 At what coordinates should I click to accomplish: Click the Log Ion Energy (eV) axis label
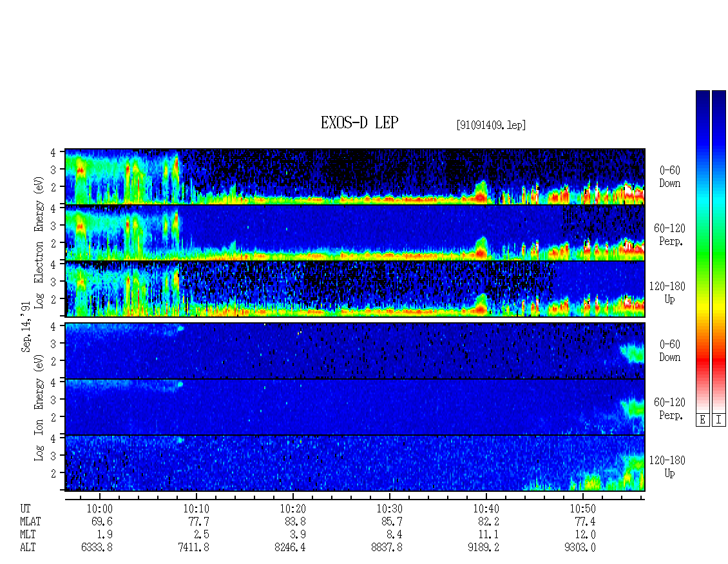tap(39, 408)
